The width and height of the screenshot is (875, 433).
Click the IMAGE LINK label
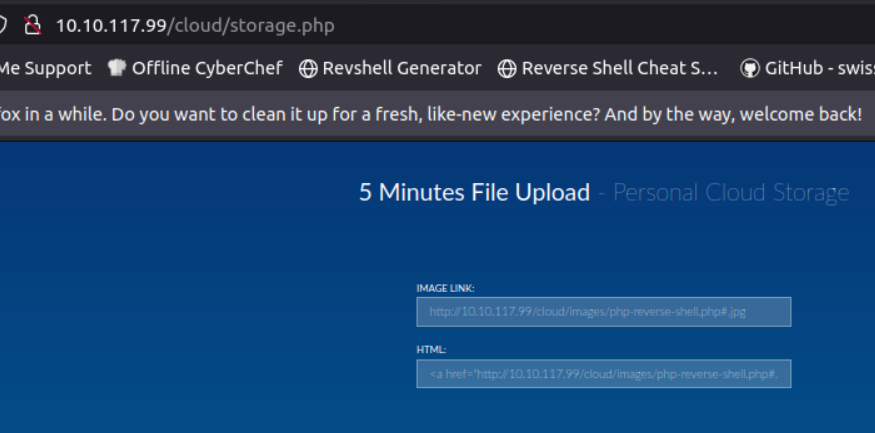445,288
